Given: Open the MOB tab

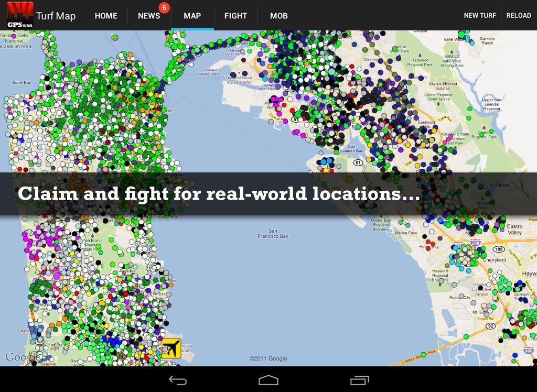Looking at the screenshot, I should tap(278, 16).
